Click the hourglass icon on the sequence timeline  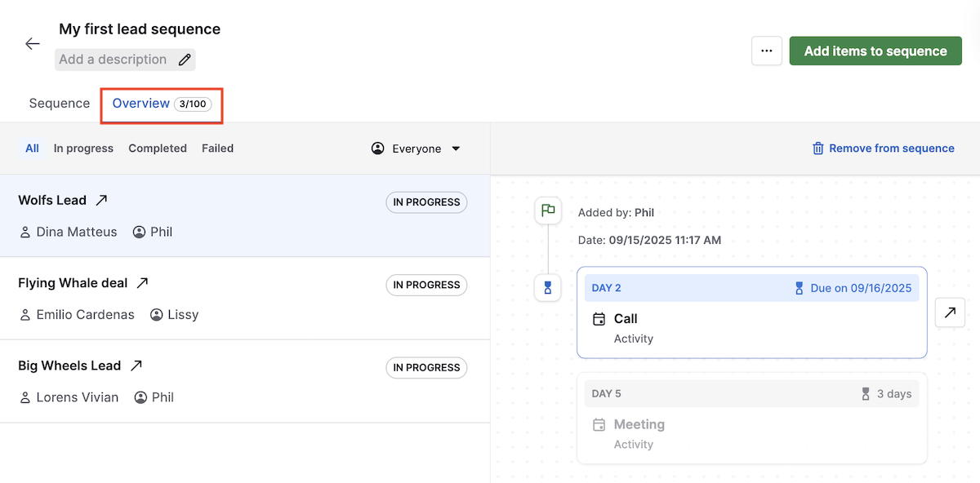click(x=548, y=287)
